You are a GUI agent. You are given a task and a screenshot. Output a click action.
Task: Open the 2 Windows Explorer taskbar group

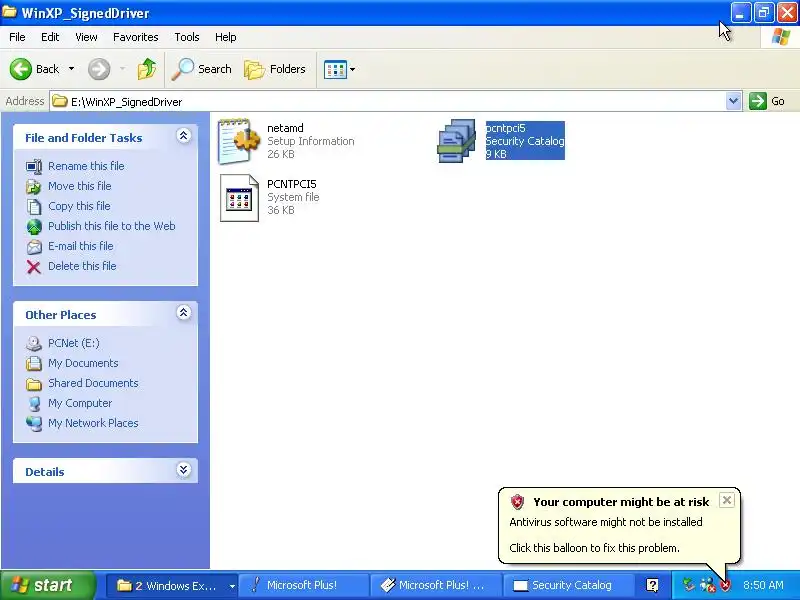tap(173, 585)
